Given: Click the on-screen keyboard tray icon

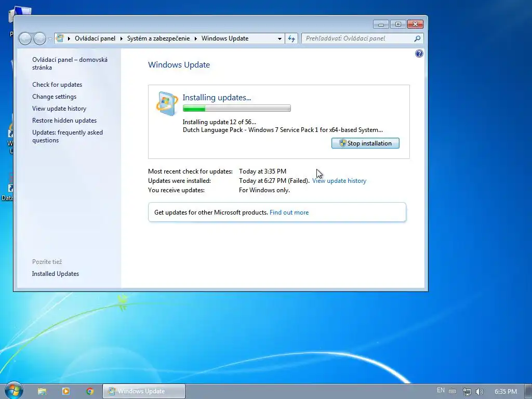Looking at the screenshot, I should 453,391.
